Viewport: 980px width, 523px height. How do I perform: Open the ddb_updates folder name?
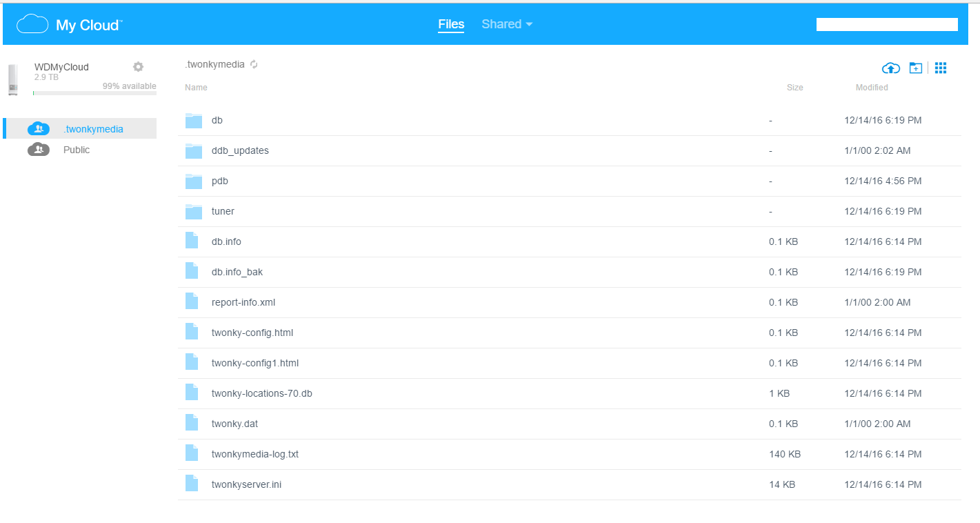[x=240, y=150]
